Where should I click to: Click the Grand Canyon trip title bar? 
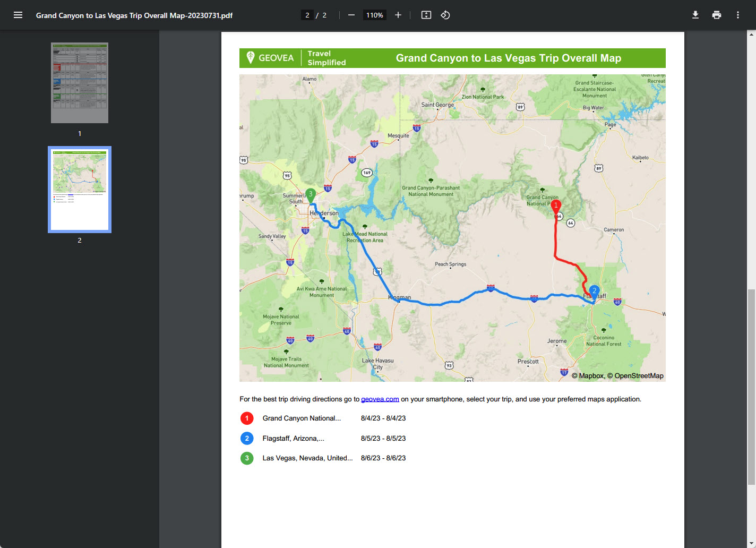pyautogui.click(x=508, y=58)
